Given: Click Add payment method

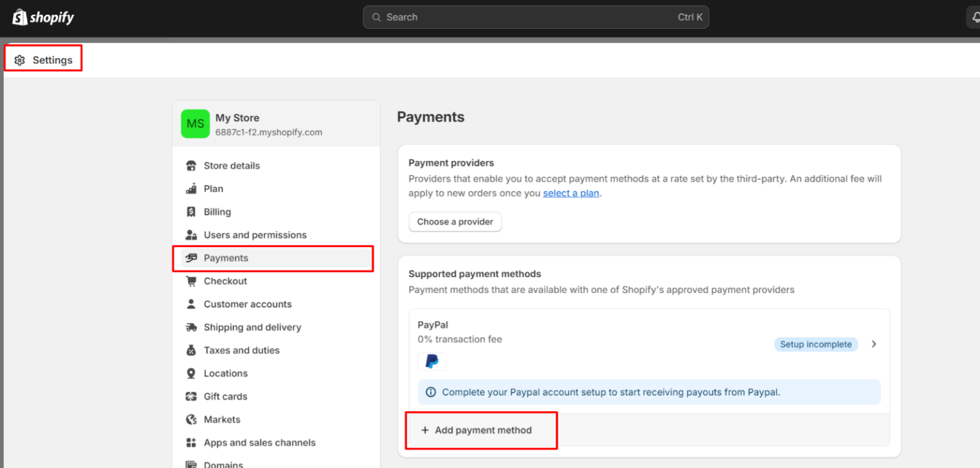Looking at the screenshot, I should 482,430.
